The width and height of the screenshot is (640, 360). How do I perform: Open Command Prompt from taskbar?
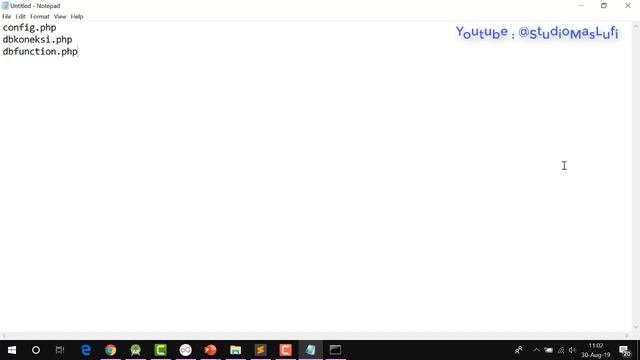[335, 350]
